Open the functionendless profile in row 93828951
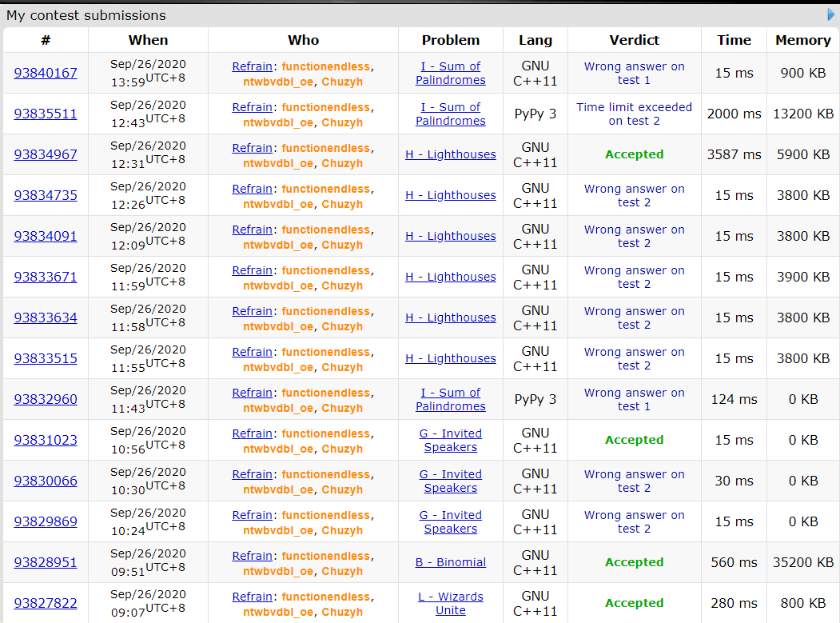 325,556
